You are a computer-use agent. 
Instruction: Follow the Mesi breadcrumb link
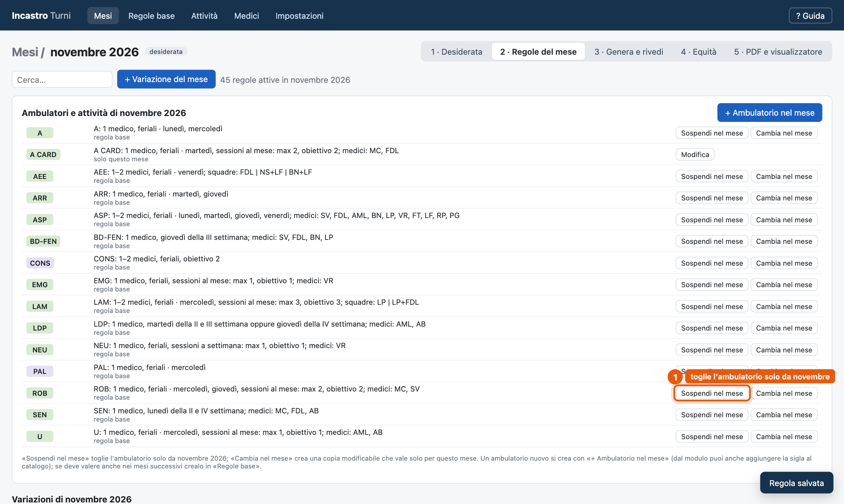(x=25, y=52)
